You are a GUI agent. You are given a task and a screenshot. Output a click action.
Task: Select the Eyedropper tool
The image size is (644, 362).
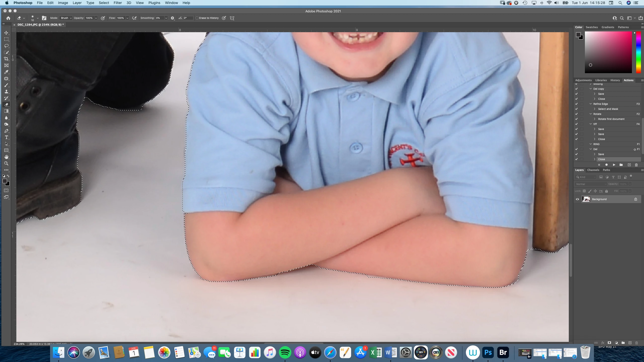[x=7, y=72]
